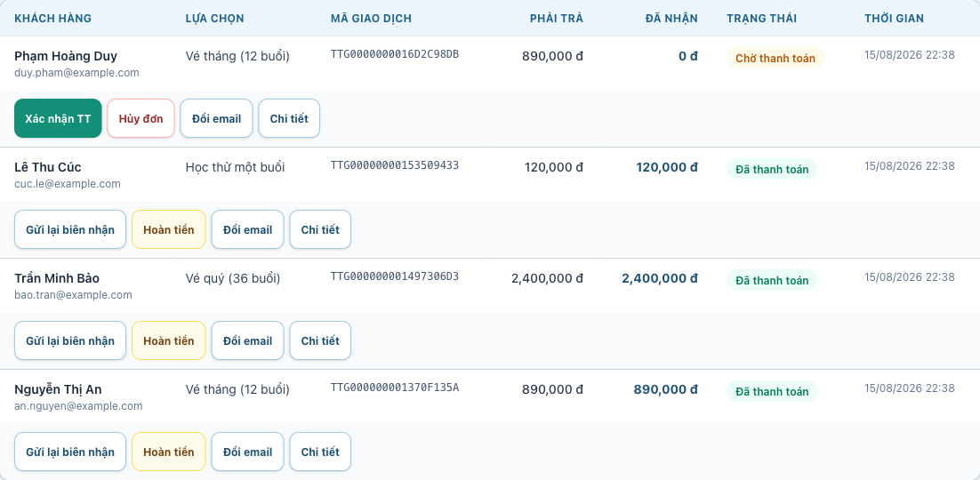
Task: Change email for Lê Thu Cúc
Action: click(247, 229)
